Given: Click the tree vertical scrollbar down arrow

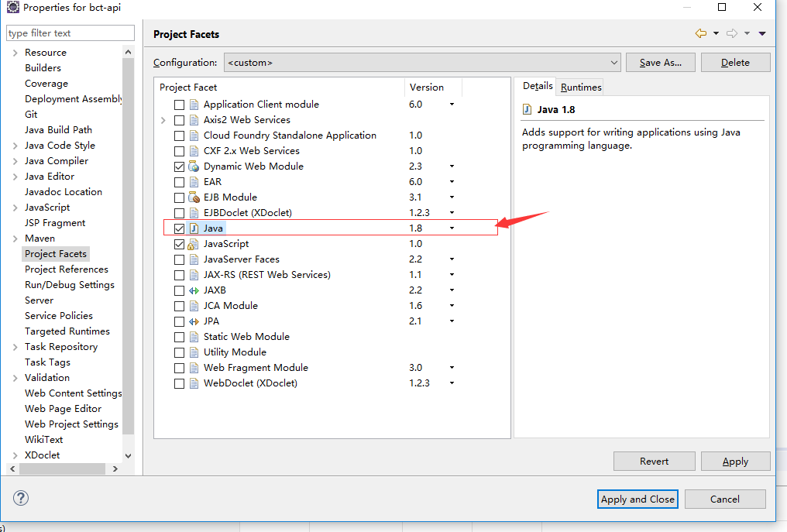Looking at the screenshot, I should pos(128,455).
